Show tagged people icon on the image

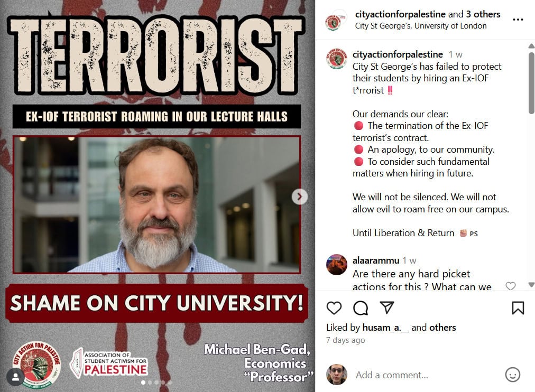pos(15,377)
